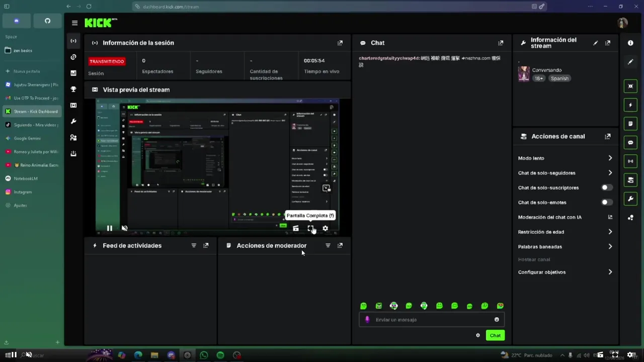Switch to the Instagram tab
Screen dimensions: 644x362
[x=32, y=192]
